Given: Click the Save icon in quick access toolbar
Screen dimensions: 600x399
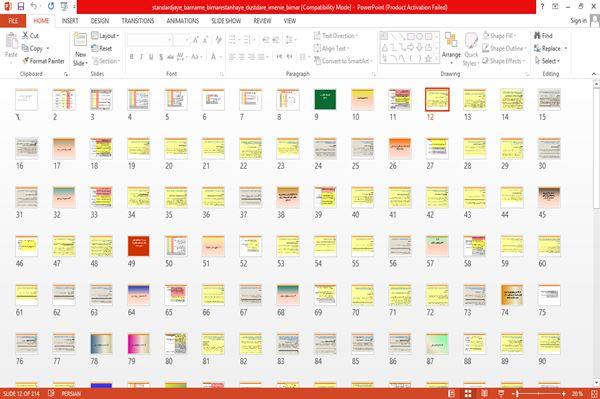Looking at the screenshot, I should pos(20,6).
